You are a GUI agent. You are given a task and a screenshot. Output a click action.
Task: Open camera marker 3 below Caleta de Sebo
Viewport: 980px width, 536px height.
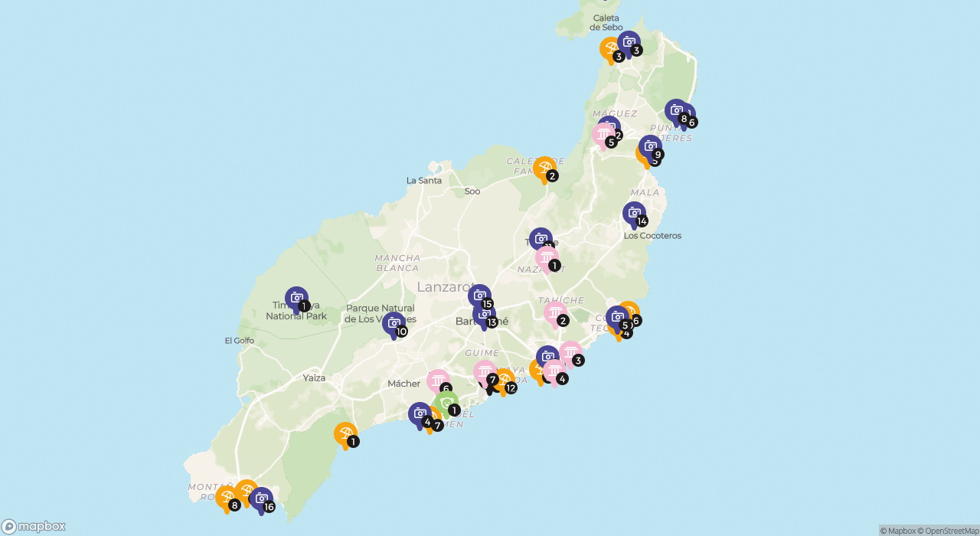629,43
